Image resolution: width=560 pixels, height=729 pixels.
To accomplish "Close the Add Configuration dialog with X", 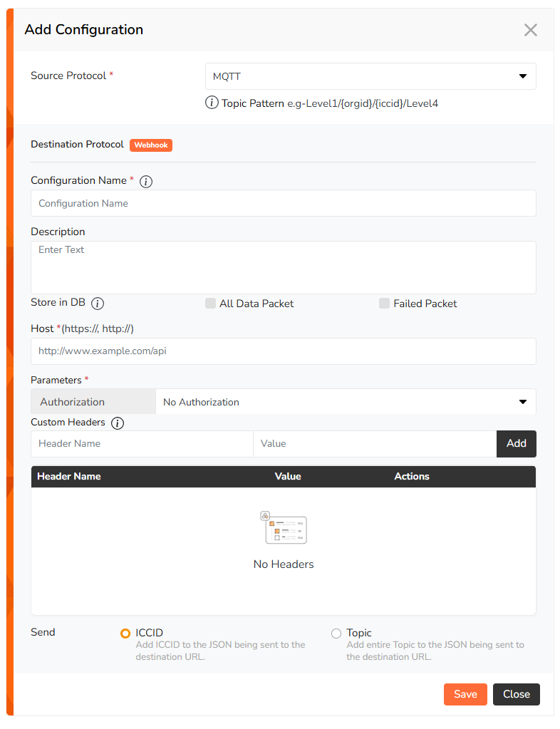I will click(530, 30).
